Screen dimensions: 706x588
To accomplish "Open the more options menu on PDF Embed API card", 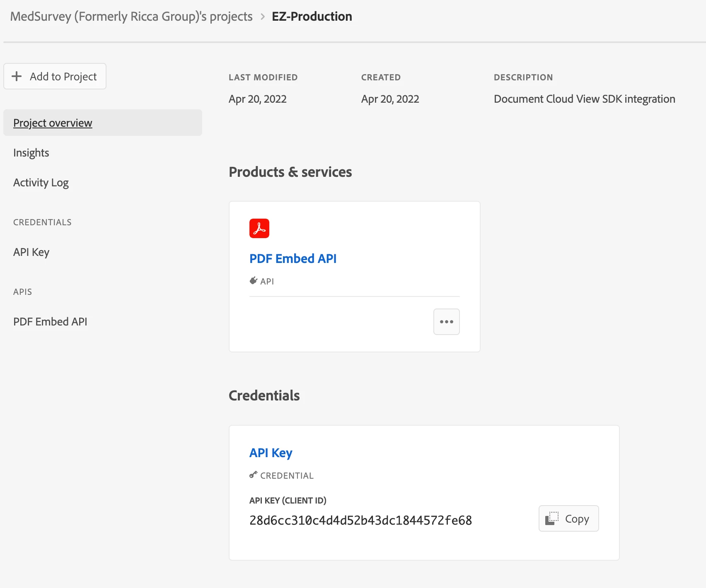I will pos(447,322).
